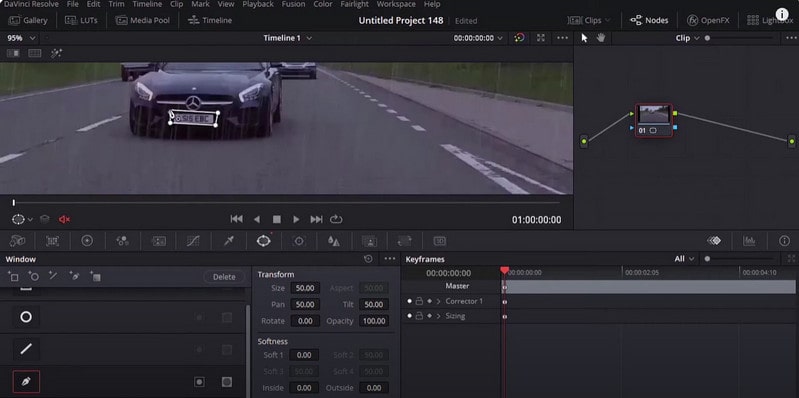Image resolution: width=799 pixels, height=398 pixels.
Task: Toggle split screen viewer mode
Action: 35,53
